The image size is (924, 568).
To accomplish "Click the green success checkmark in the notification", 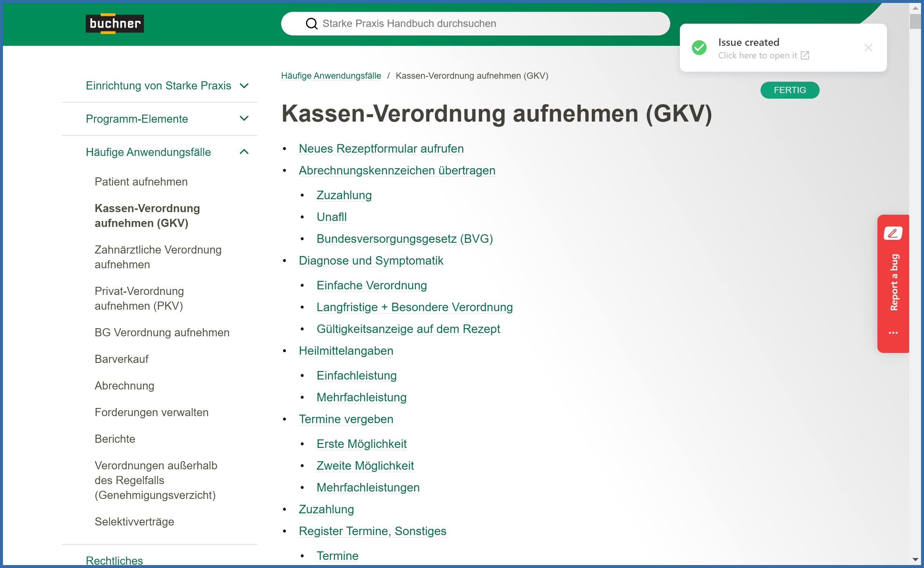I will pos(699,48).
